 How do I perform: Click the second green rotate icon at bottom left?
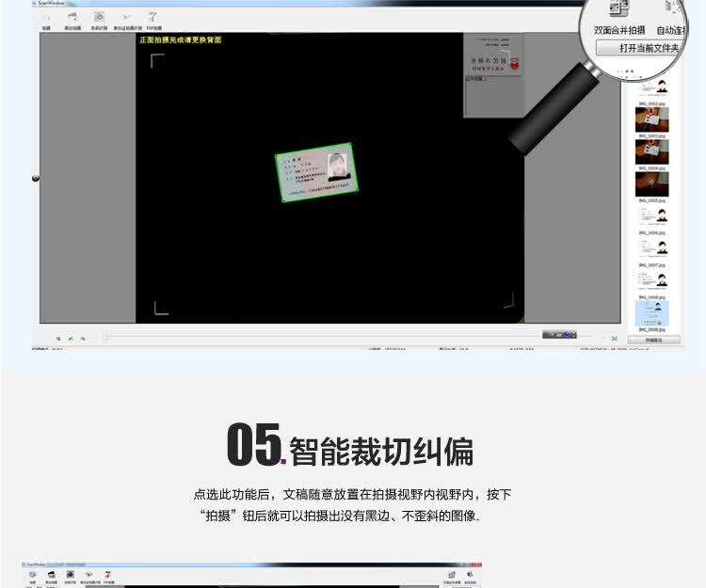coord(71,339)
